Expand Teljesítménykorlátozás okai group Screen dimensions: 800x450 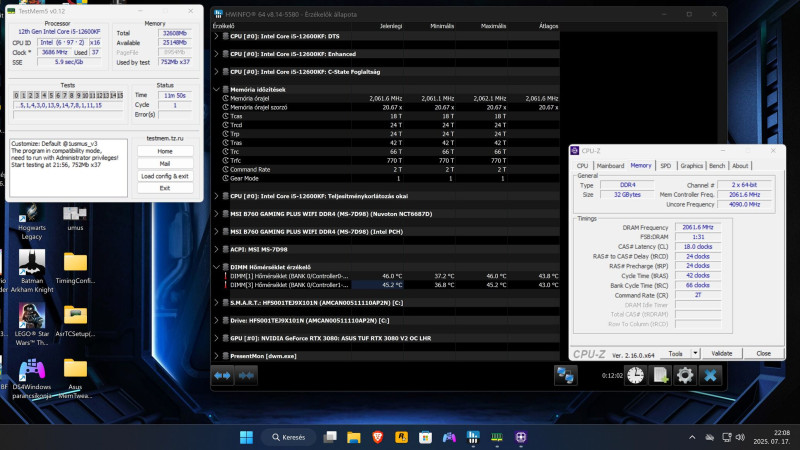click(216, 196)
